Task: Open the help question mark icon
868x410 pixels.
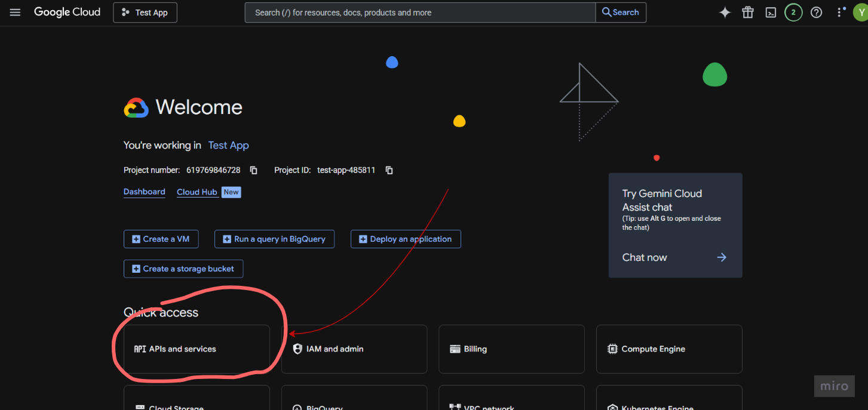Action: pyautogui.click(x=817, y=13)
